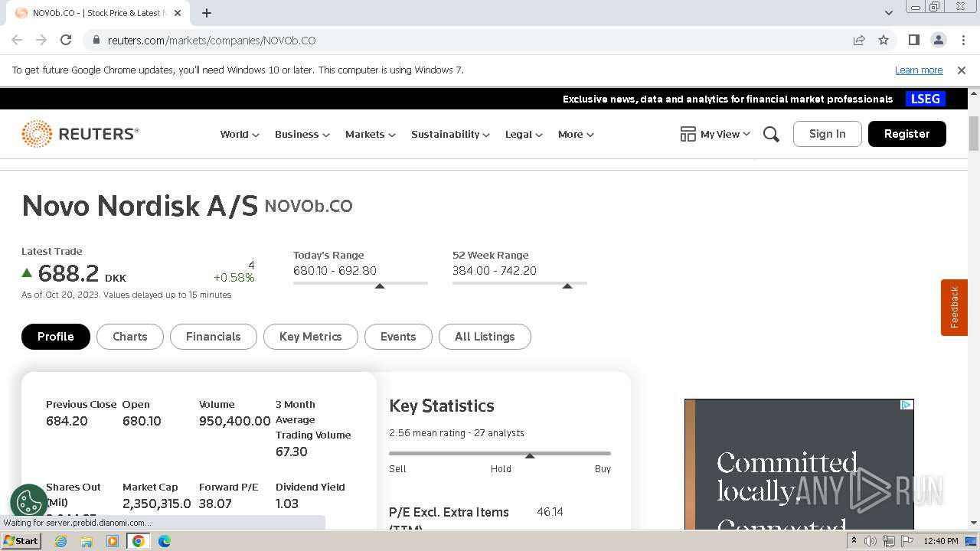The height and width of the screenshot is (551, 980).
Task: Share this page icon in address bar
Action: pos(859,40)
